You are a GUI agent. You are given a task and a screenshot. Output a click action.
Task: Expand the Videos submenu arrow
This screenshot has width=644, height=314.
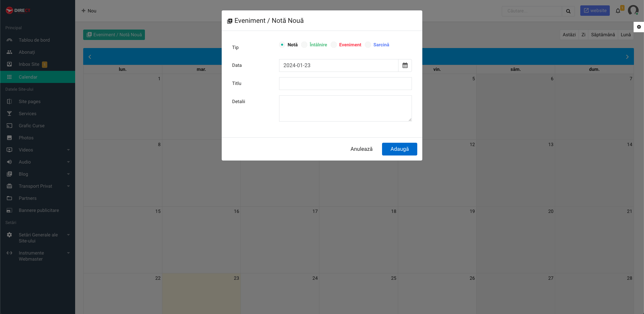(68, 150)
